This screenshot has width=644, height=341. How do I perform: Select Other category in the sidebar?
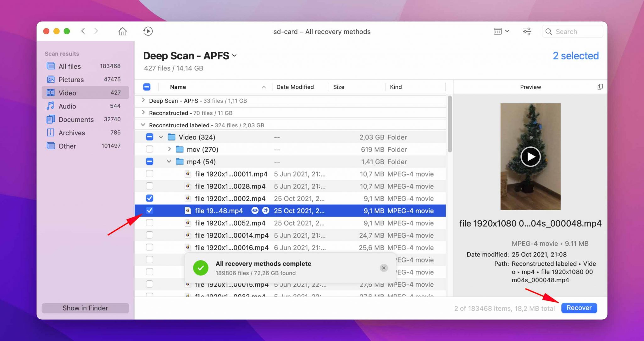click(85, 146)
